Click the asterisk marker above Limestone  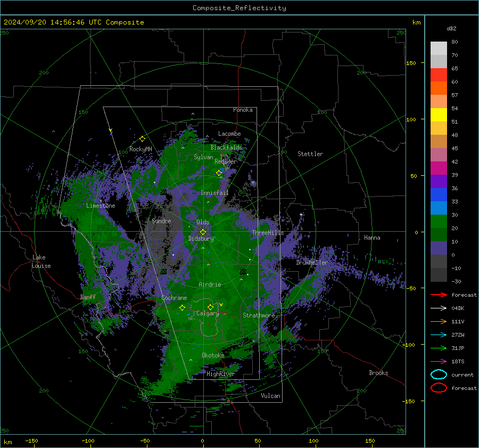coord(101,201)
